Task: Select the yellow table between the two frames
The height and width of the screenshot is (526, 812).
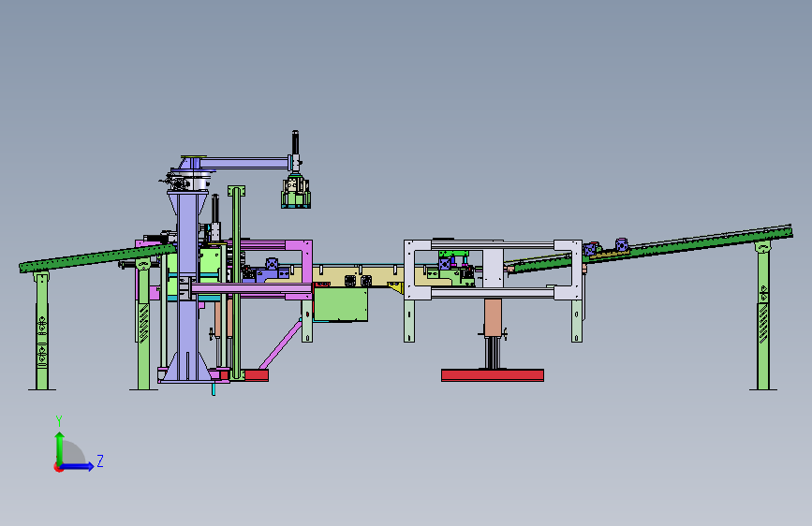Action: 358,275
